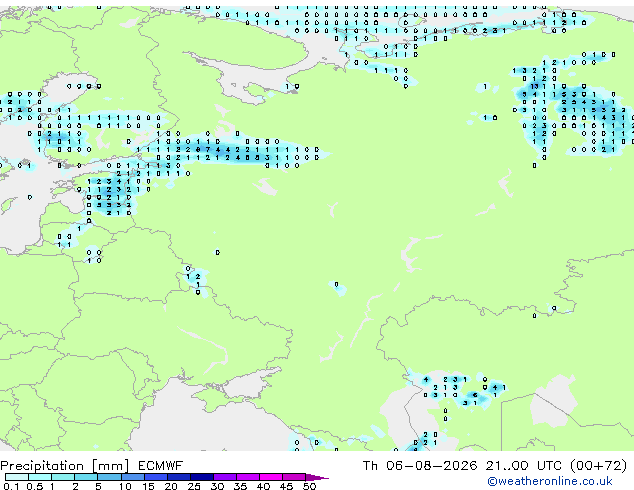Click the '50' legend scale label
Screen dimensions: 634x490
tap(310, 486)
